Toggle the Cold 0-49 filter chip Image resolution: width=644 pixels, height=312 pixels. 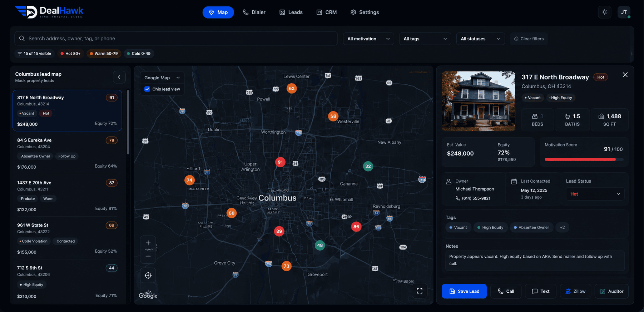pos(139,54)
